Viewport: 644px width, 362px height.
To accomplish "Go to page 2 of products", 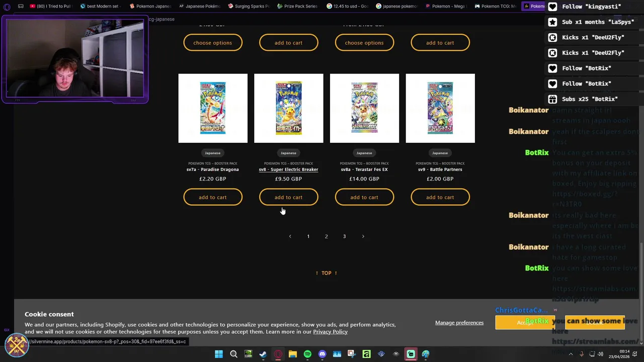I will click(x=326, y=236).
